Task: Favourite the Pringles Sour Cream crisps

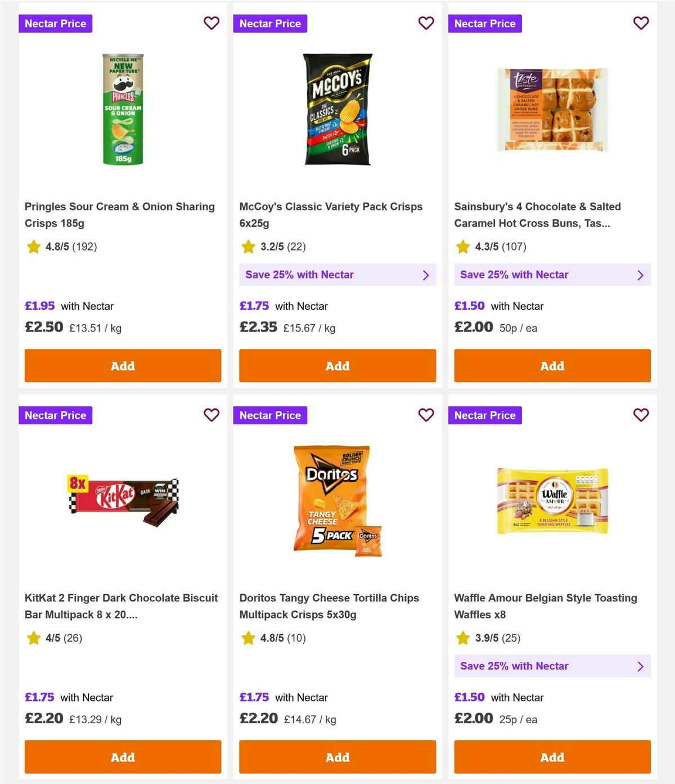Action: click(x=211, y=23)
